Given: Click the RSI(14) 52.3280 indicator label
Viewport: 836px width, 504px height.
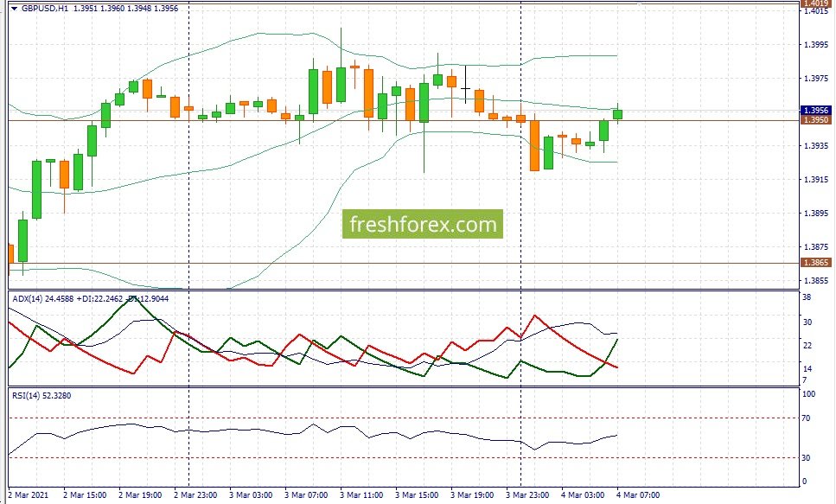Looking at the screenshot, I should point(41,396).
